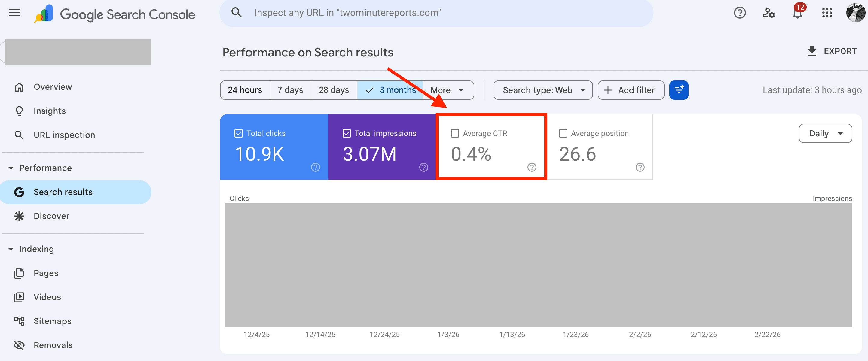Select the 28 days date range tab

334,90
